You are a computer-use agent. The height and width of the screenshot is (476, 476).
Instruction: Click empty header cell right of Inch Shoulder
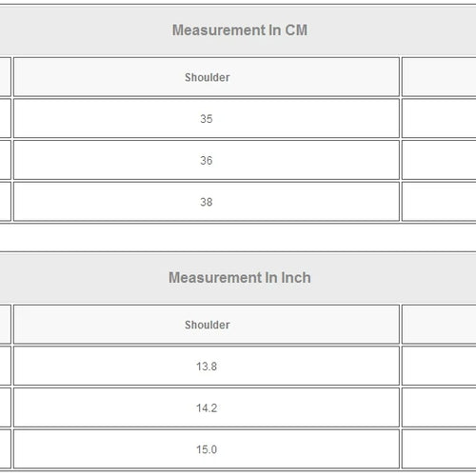click(x=439, y=325)
